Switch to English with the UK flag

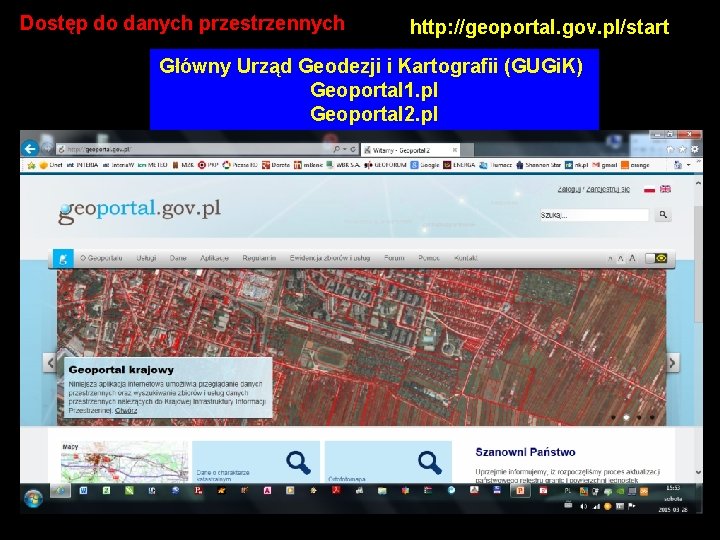pyautogui.click(x=665, y=189)
